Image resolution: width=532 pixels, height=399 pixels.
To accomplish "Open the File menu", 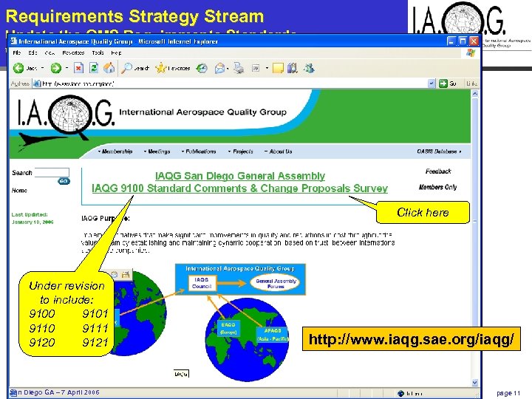I will (x=16, y=52).
